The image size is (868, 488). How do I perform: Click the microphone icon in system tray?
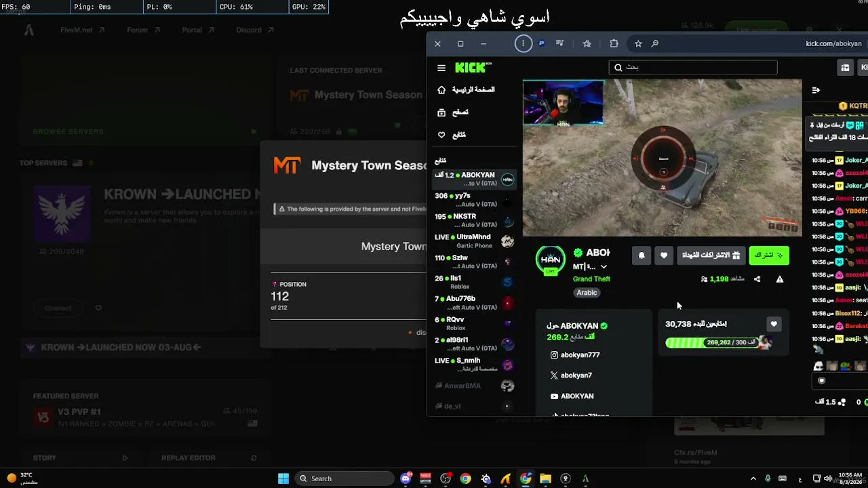click(x=768, y=479)
